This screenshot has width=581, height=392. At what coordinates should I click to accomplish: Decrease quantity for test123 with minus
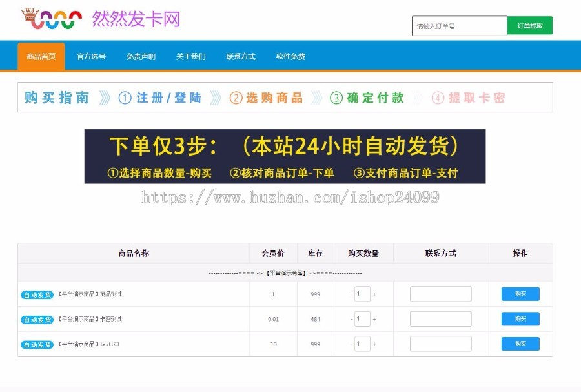[x=352, y=344]
